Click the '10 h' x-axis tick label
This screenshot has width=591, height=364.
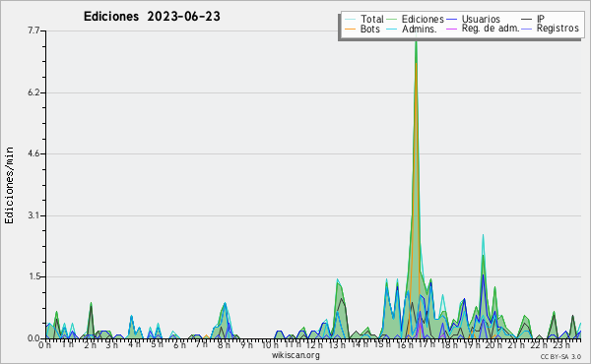[270, 345]
